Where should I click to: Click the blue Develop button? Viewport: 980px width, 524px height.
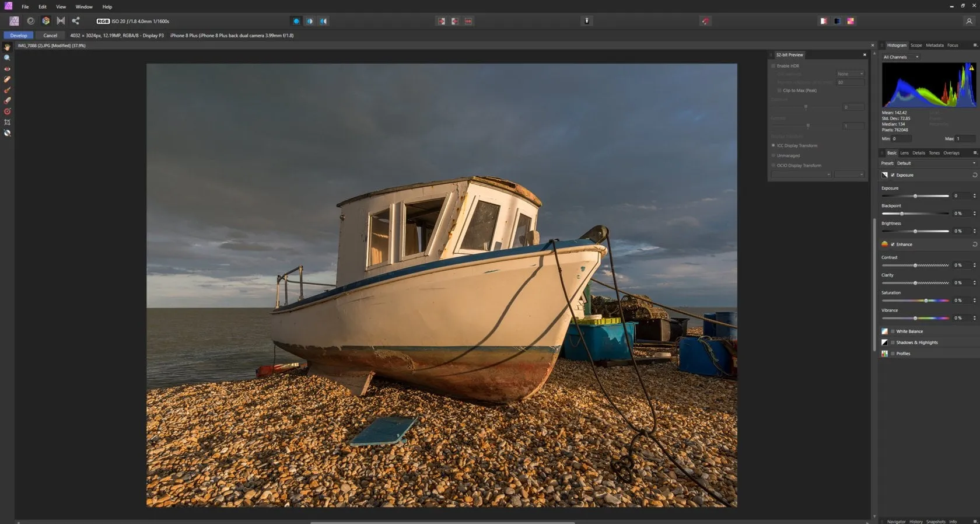coord(19,36)
